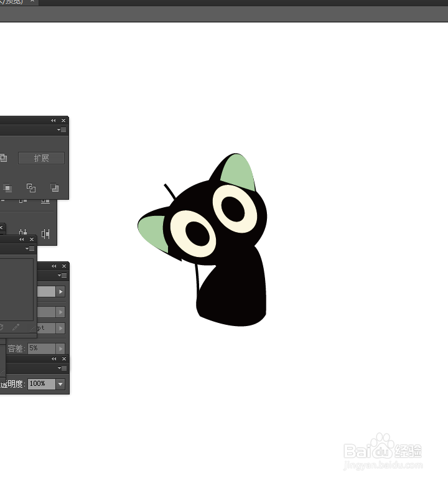This screenshot has width=448, height=481.
Task: Select the cat's upper green ear shape
Action: pyautogui.click(x=240, y=174)
